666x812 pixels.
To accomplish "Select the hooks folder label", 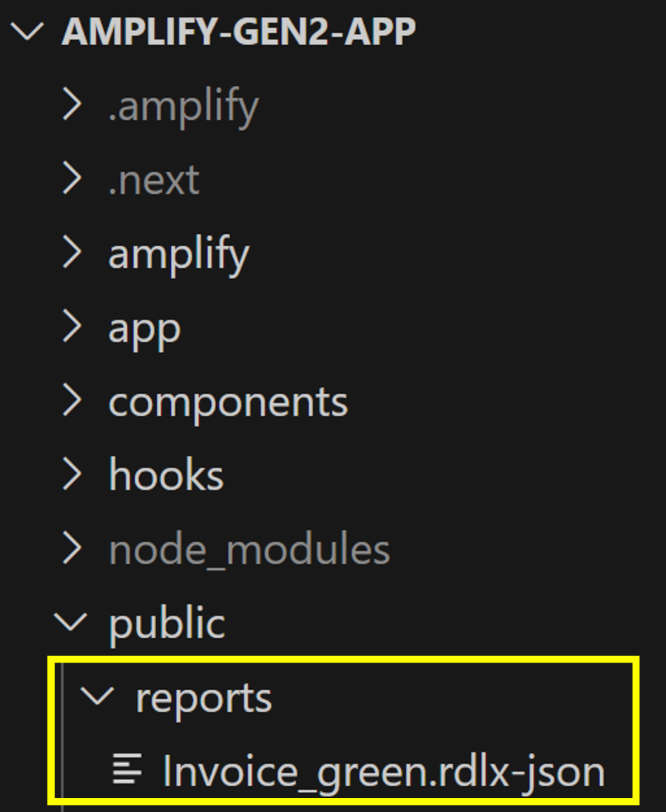I will [x=166, y=474].
